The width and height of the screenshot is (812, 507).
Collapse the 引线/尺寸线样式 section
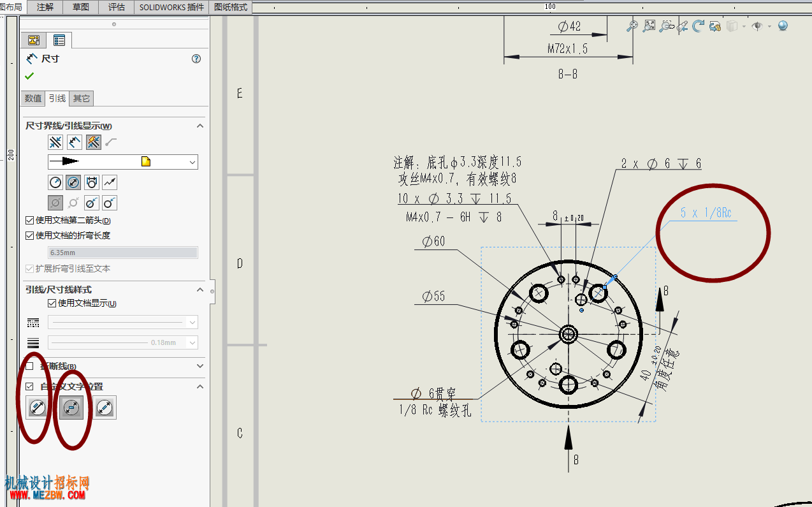coord(200,290)
